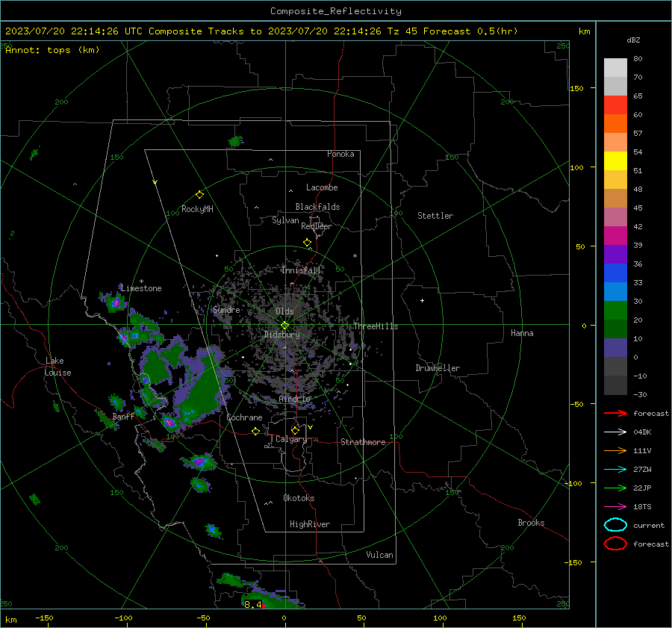
Task: Click the Sundre label
Action: [x=227, y=310]
